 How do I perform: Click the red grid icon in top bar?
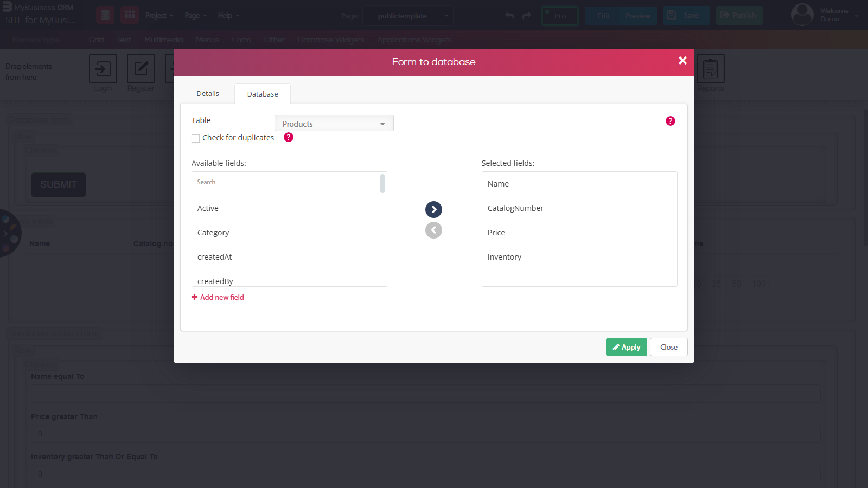130,15
